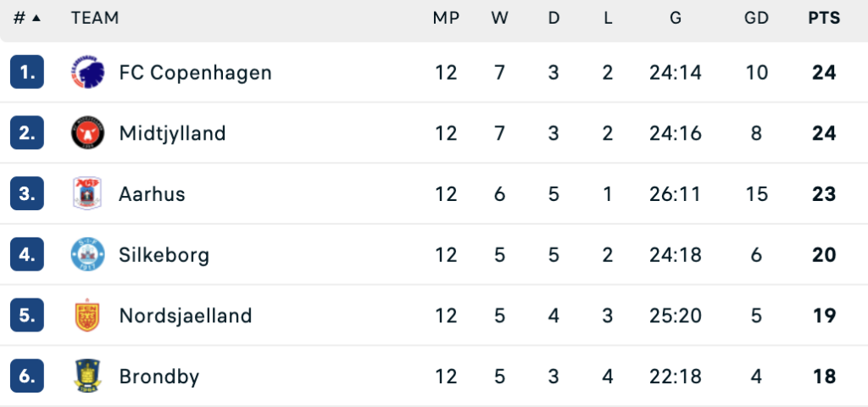This screenshot has height=407, width=868.
Task: Click the rank 1 position badge
Action: click(27, 73)
